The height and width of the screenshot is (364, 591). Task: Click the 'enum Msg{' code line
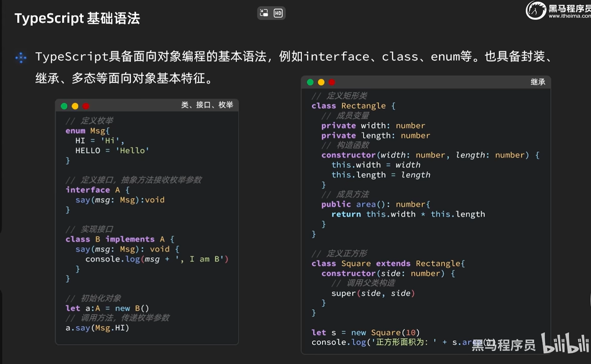tap(88, 131)
